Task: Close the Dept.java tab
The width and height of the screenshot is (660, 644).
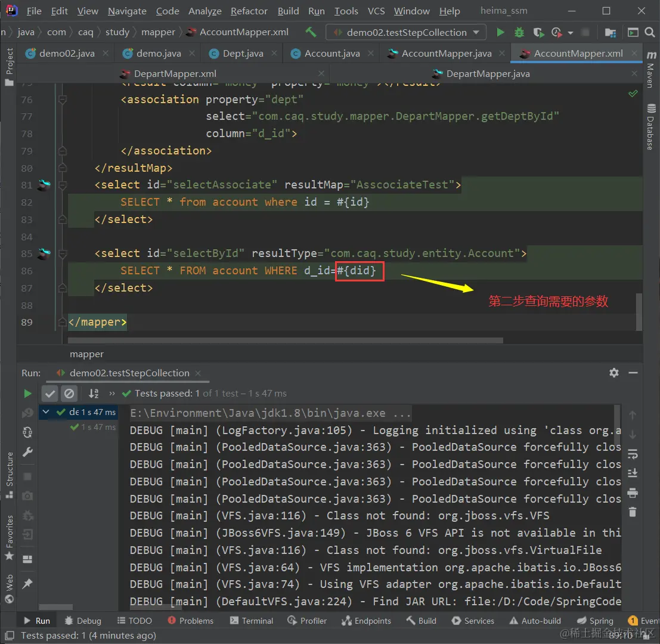Action: point(274,54)
